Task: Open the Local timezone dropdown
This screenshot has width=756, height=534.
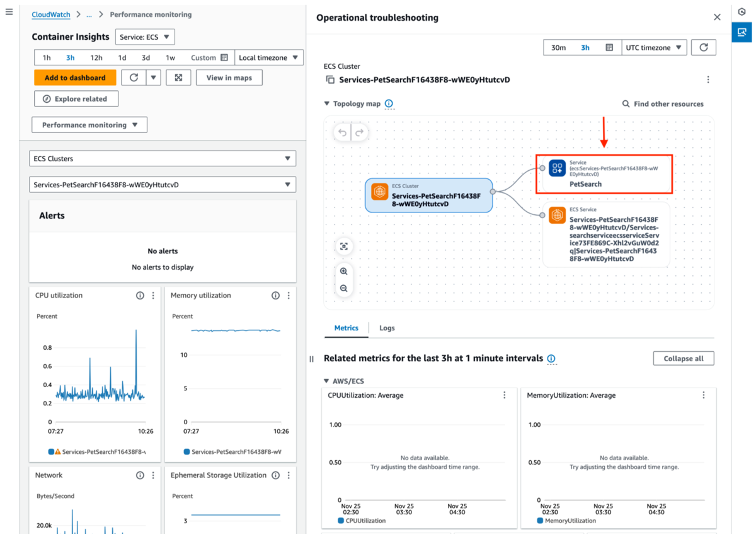Action: pos(269,57)
